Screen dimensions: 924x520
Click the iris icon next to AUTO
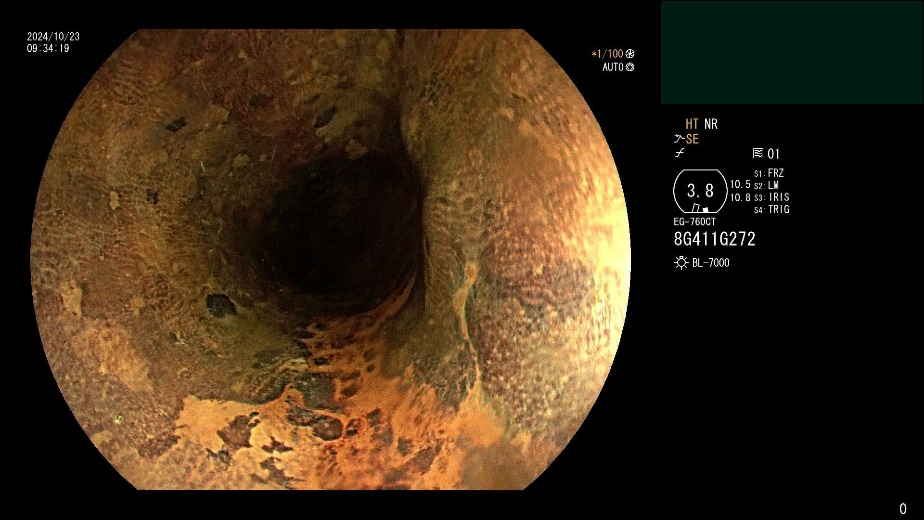coord(630,67)
